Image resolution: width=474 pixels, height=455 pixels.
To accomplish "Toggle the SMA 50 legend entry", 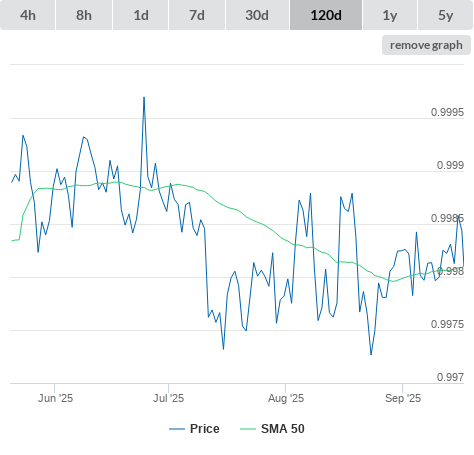I will 272,429.
